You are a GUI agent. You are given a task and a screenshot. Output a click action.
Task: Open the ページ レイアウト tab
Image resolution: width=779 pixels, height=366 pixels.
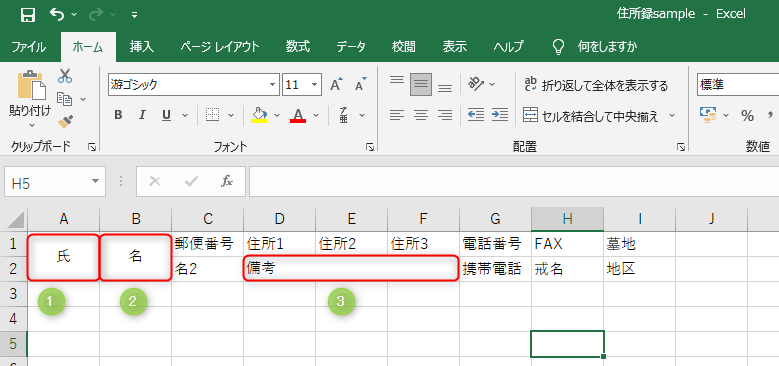pos(219,47)
